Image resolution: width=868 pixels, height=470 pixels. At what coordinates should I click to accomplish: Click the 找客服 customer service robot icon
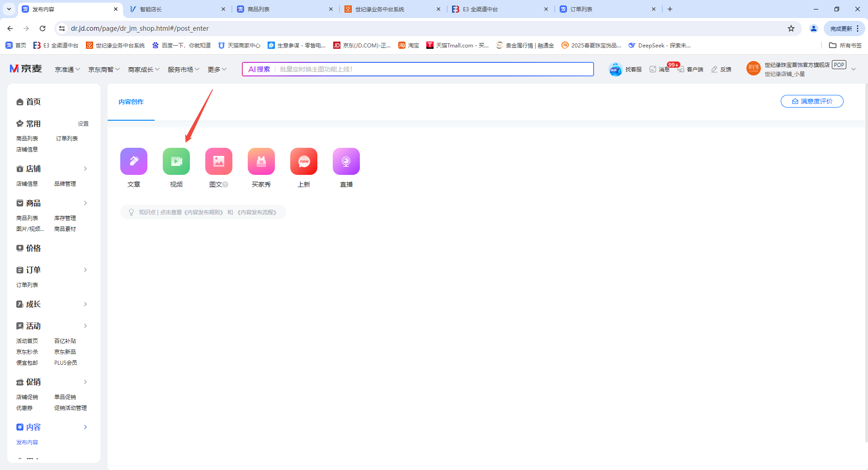point(615,69)
